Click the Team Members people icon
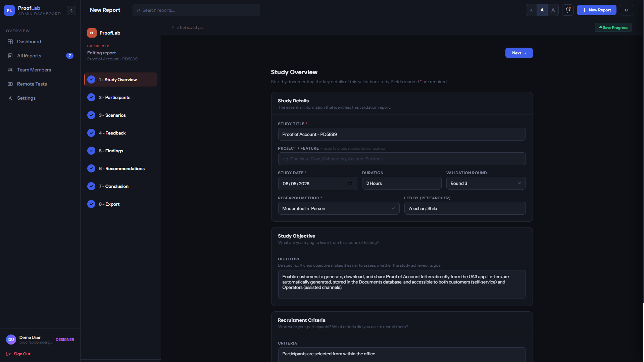 tap(10, 70)
